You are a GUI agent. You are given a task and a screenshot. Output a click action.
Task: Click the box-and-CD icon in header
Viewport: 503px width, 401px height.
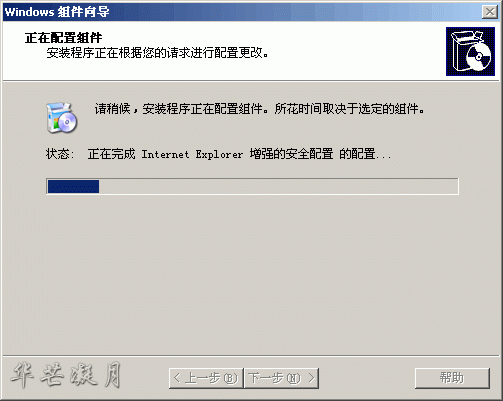(x=470, y=51)
